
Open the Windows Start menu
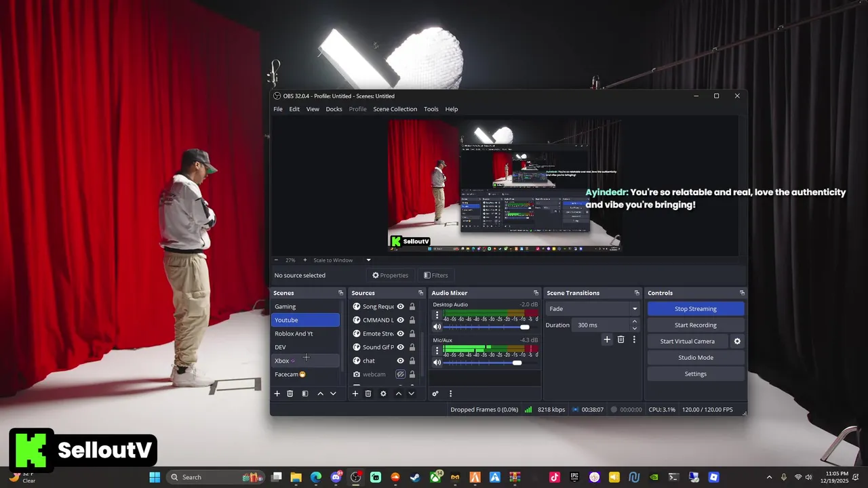[155, 477]
